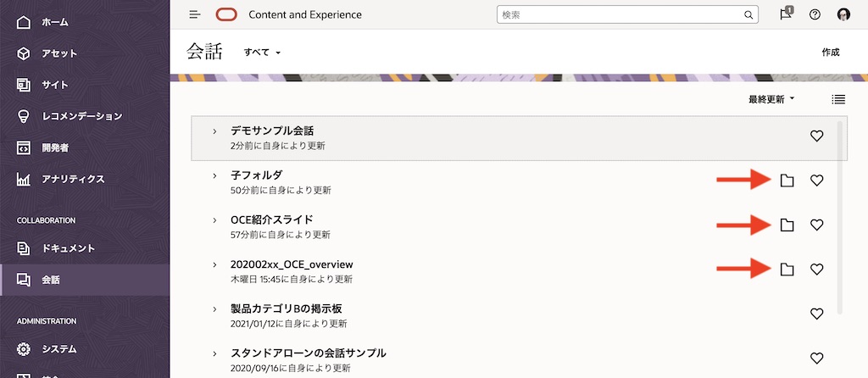Click the hamburger menu icon in the header

[195, 14]
